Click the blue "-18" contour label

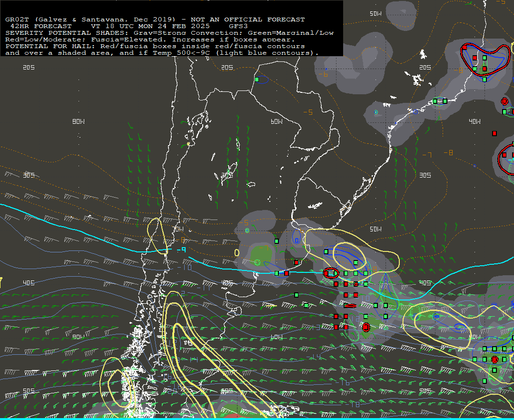pyautogui.click(x=352, y=405)
